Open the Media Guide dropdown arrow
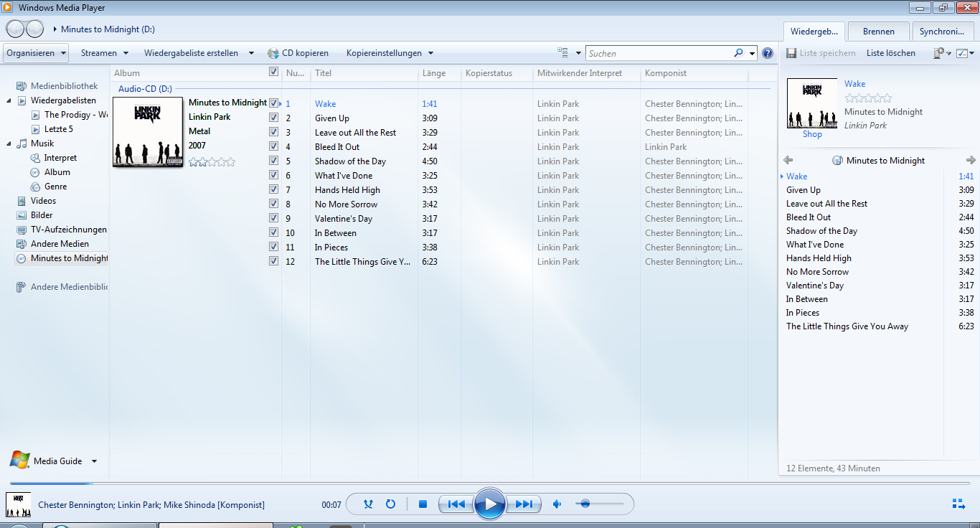This screenshot has height=528, width=980. point(94,461)
